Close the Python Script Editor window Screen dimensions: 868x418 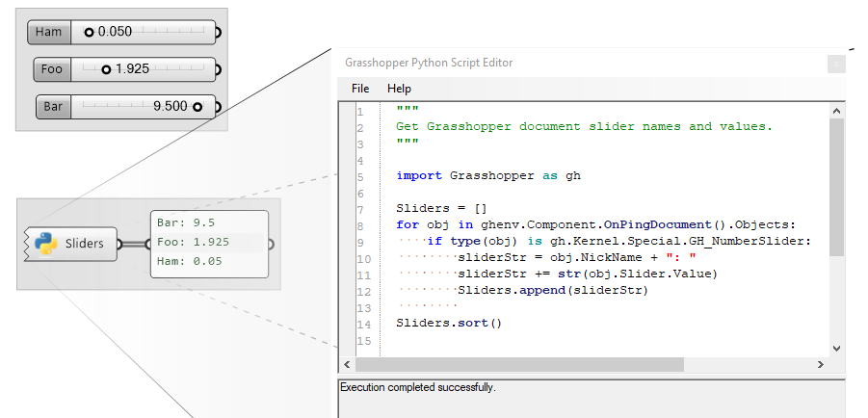836,64
